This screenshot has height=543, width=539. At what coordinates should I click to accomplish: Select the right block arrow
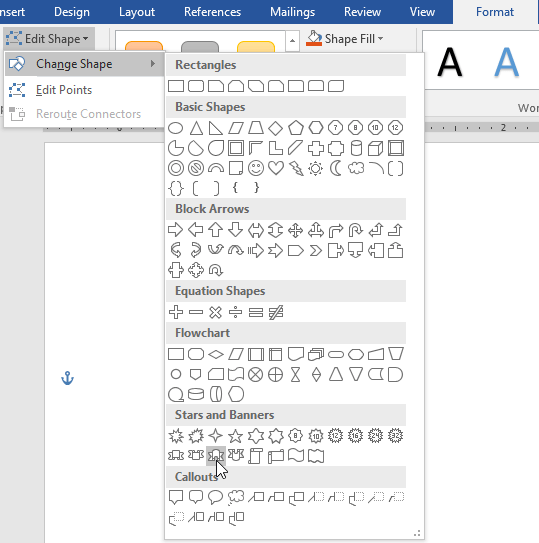(176, 230)
